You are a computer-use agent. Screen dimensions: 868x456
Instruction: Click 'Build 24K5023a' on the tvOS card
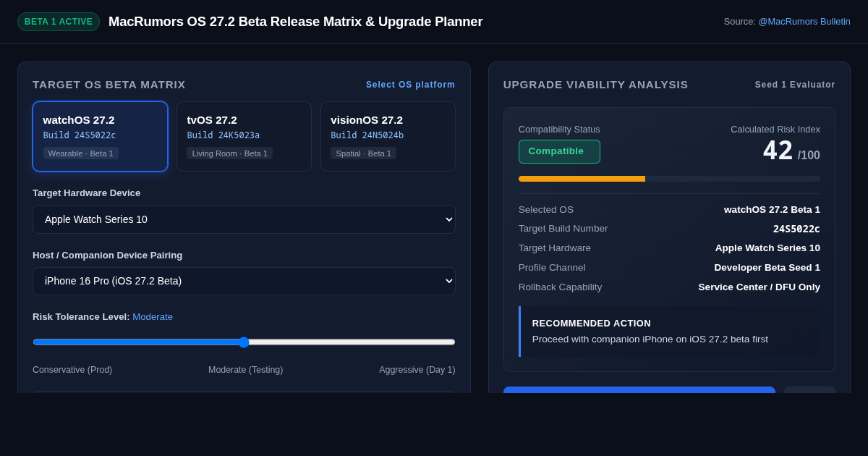[224, 135]
